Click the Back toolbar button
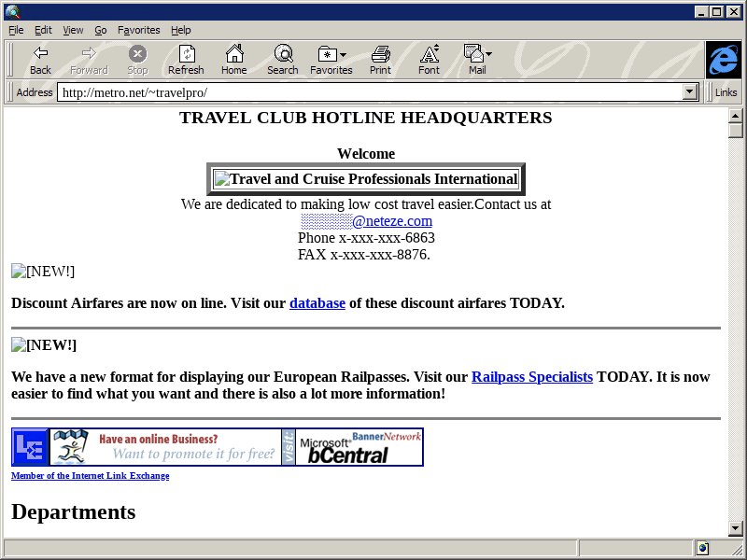The height and width of the screenshot is (560, 747). coord(40,60)
